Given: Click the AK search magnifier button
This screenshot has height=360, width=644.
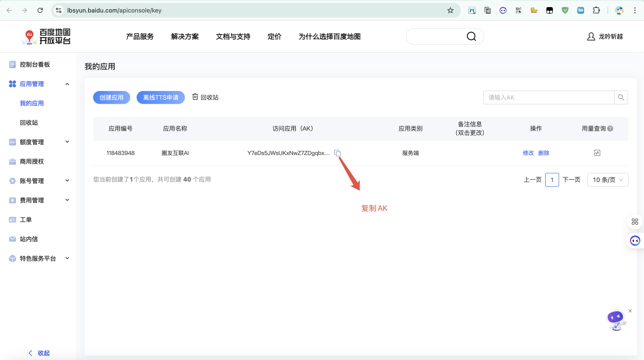Looking at the screenshot, I should [x=621, y=97].
